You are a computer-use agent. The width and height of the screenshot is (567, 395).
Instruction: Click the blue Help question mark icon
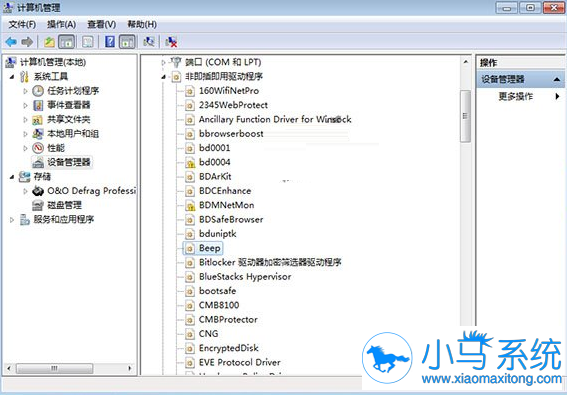[110, 42]
